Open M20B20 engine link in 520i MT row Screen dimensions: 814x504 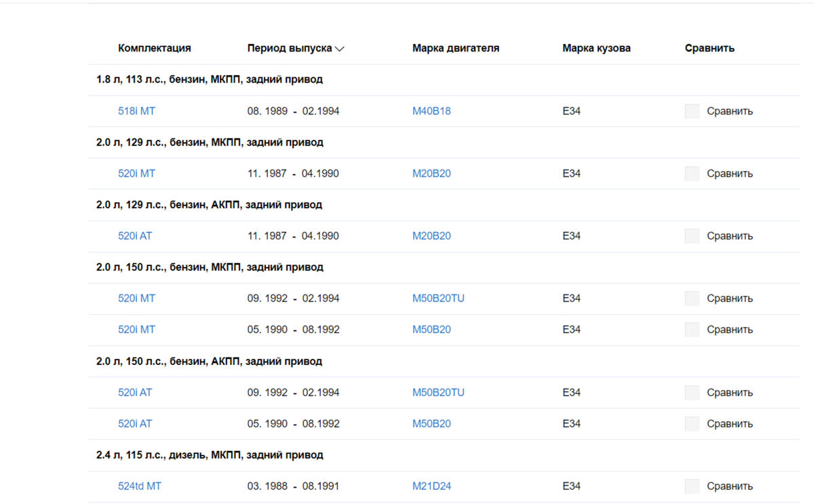pos(431,174)
